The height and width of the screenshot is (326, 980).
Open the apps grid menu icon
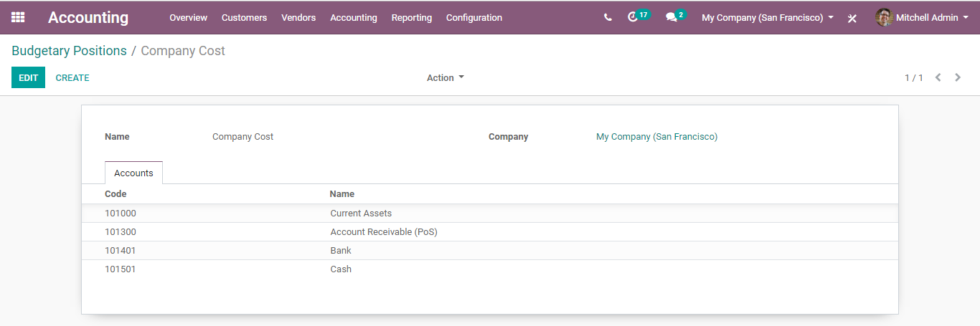18,17
